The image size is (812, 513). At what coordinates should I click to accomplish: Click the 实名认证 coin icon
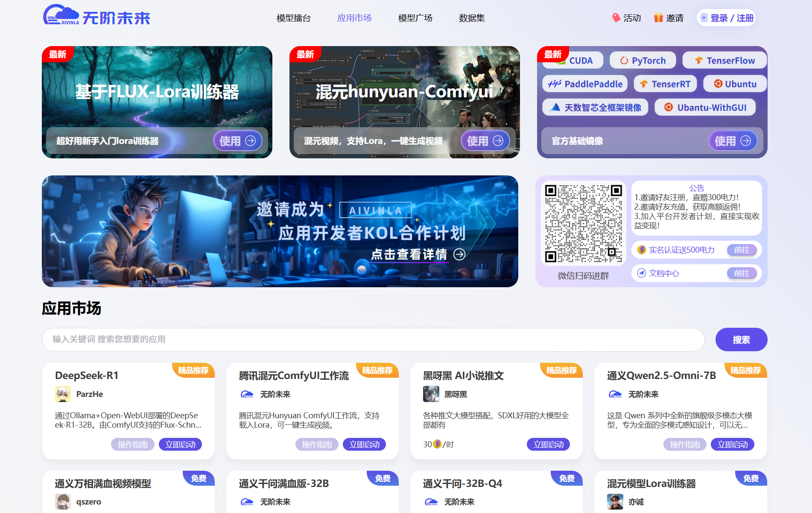pos(641,250)
